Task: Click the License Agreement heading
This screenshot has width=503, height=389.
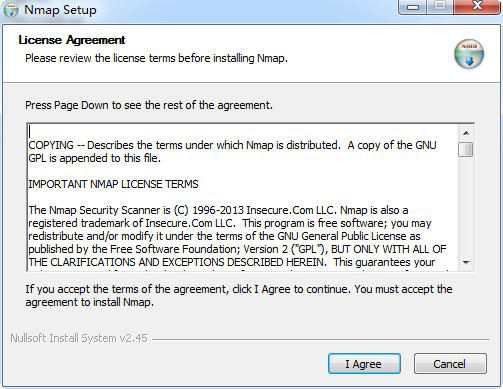Action: (x=72, y=40)
